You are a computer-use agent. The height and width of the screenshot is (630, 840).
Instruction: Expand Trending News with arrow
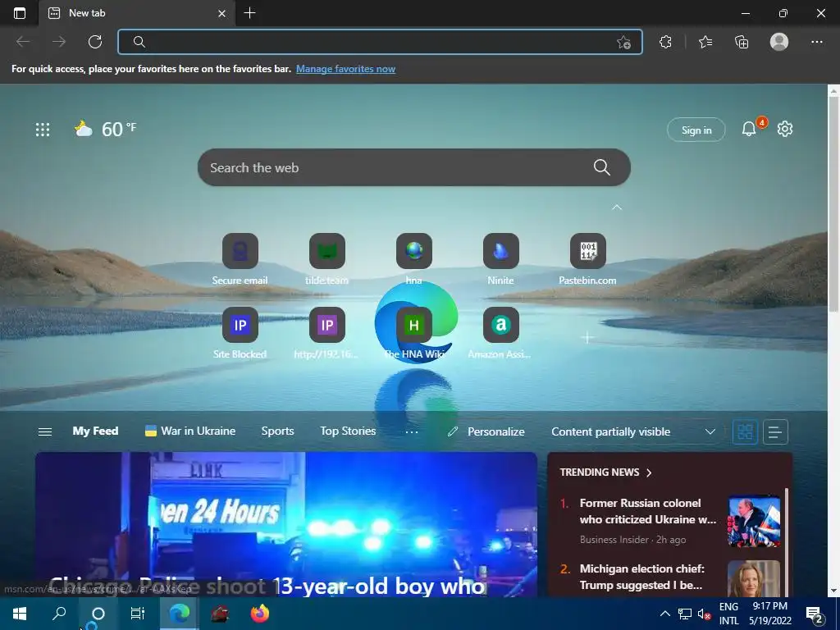coord(650,472)
